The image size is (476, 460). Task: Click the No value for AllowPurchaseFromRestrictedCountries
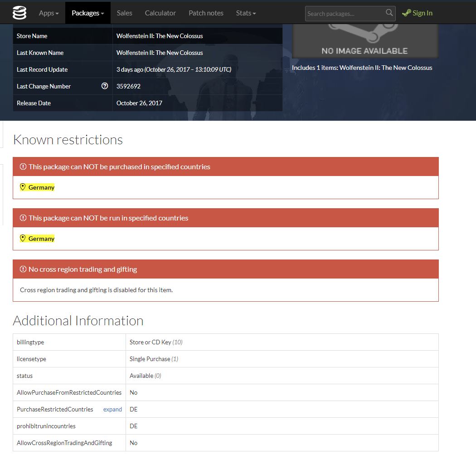coord(134,392)
